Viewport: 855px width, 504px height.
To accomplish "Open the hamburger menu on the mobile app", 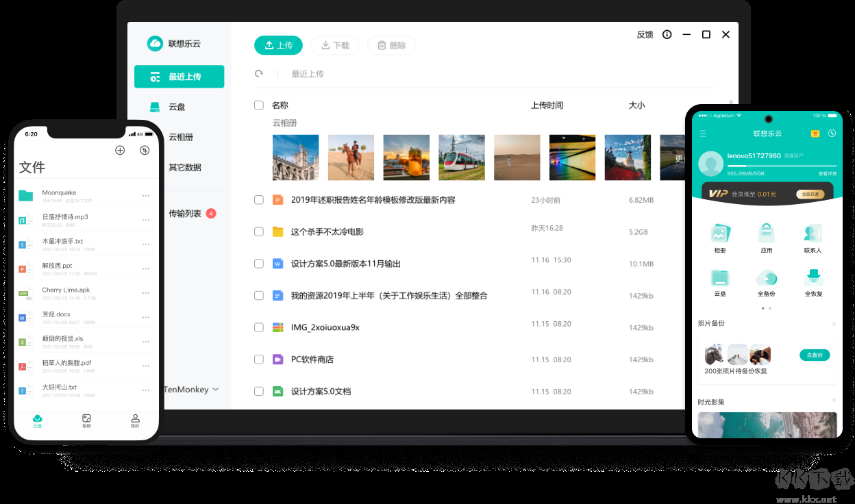I will [703, 134].
